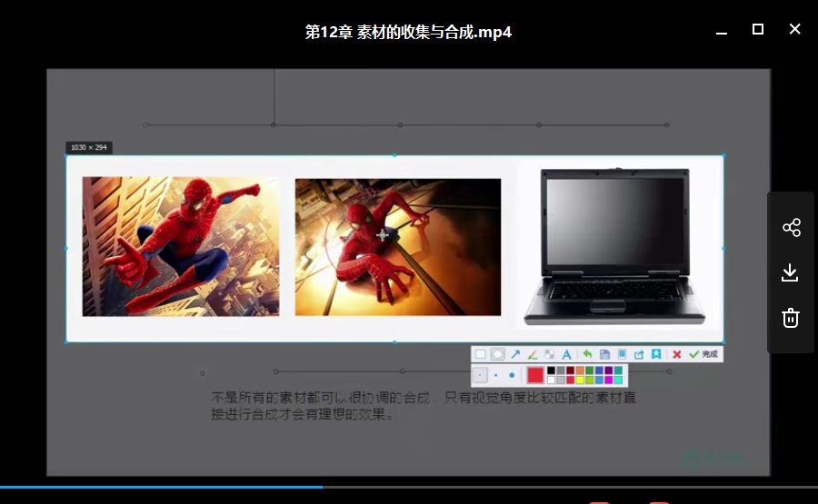Click the floppy disk save icon
818x504 pixels.
tap(604, 354)
